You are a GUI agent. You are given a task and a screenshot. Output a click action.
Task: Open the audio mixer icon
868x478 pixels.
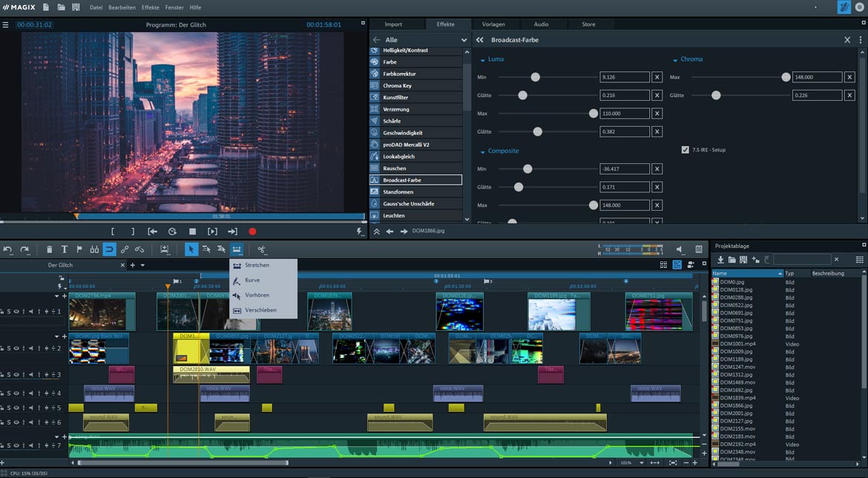click(699, 249)
